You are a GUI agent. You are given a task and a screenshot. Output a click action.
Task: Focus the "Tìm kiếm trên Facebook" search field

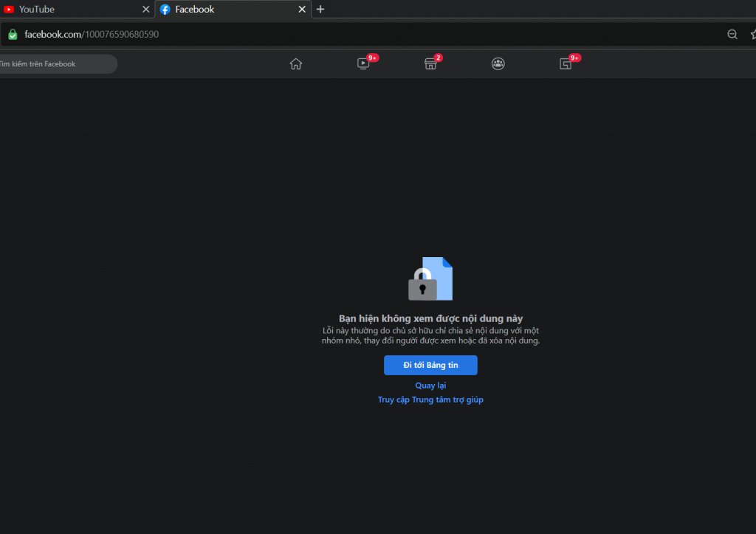[x=55, y=64]
